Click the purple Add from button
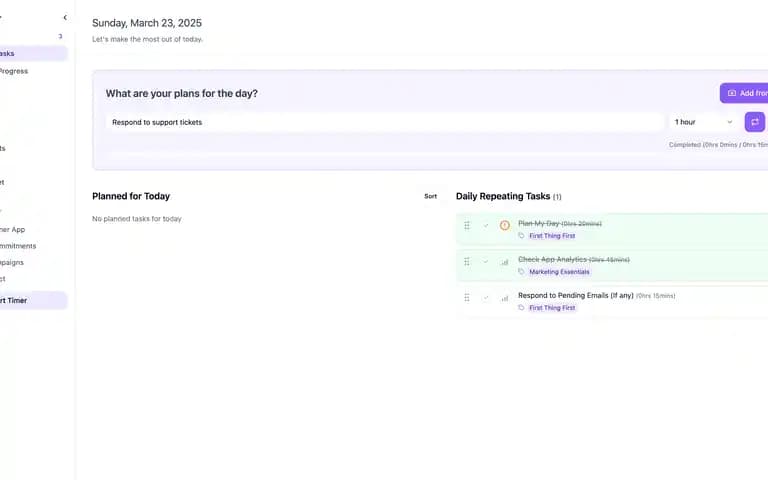This screenshot has height=480, width=768. point(744,93)
